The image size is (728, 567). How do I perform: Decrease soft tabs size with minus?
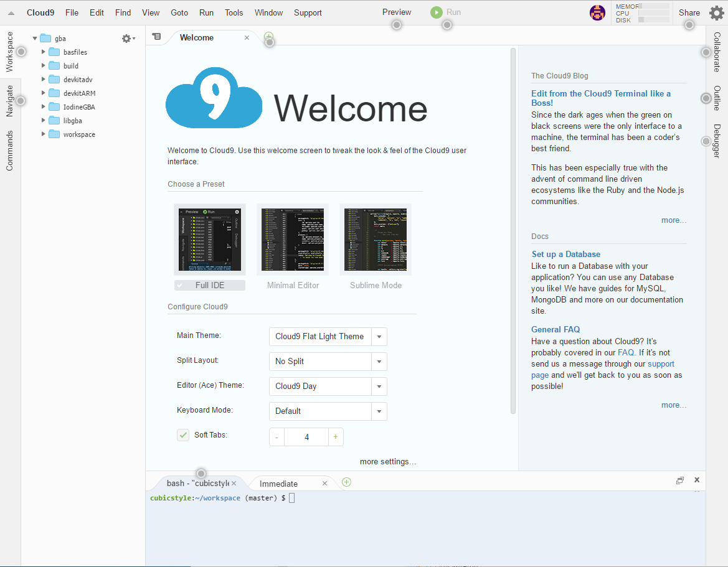click(277, 437)
